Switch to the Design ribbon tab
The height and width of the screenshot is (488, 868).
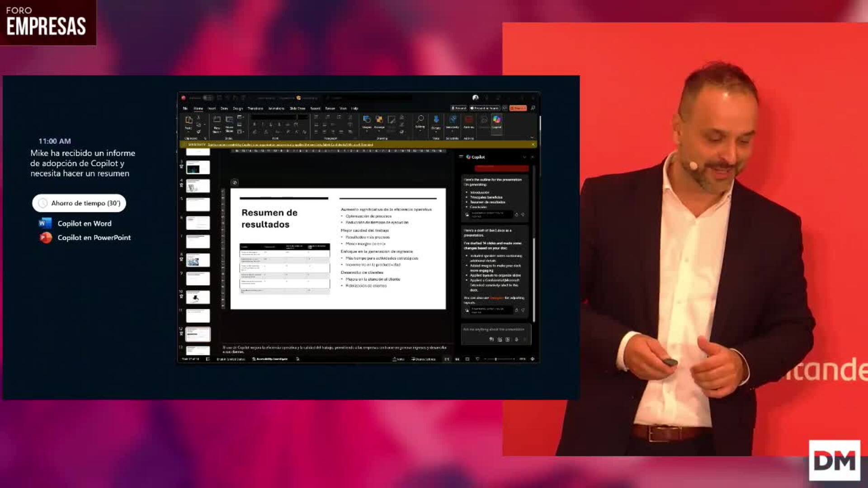[238, 108]
